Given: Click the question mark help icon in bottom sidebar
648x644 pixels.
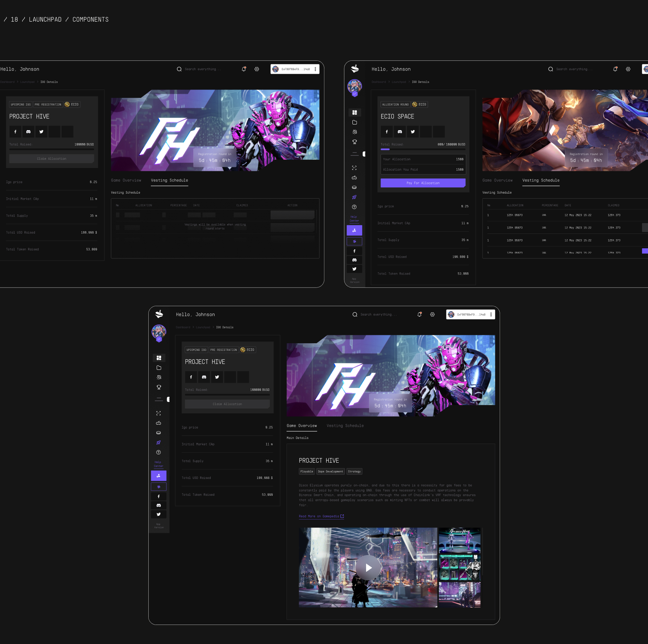Looking at the screenshot, I should (x=158, y=452).
